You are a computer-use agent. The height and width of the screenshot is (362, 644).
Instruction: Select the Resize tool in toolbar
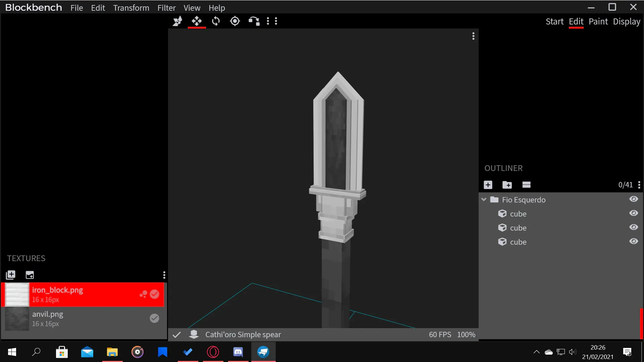click(x=177, y=21)
